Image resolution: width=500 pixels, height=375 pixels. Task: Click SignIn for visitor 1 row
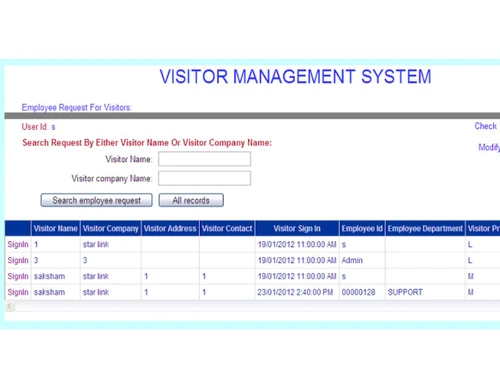click(18, 244)
